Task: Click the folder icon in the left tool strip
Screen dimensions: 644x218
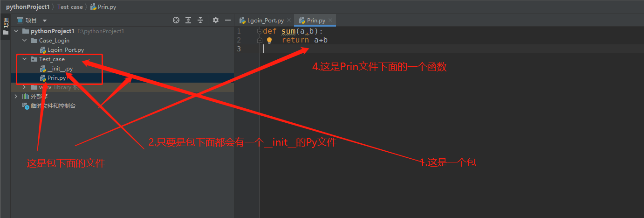Action: 6,33
